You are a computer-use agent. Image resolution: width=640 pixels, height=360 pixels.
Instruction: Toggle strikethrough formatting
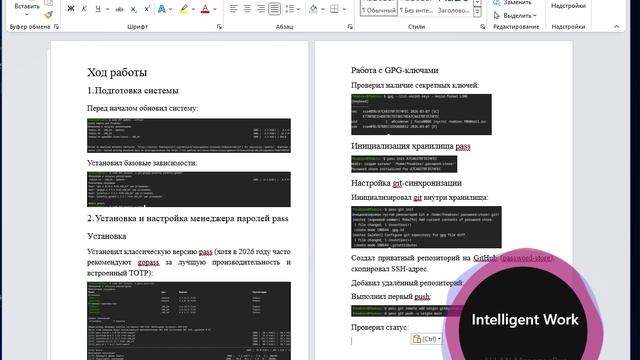[x=120, y=9]
